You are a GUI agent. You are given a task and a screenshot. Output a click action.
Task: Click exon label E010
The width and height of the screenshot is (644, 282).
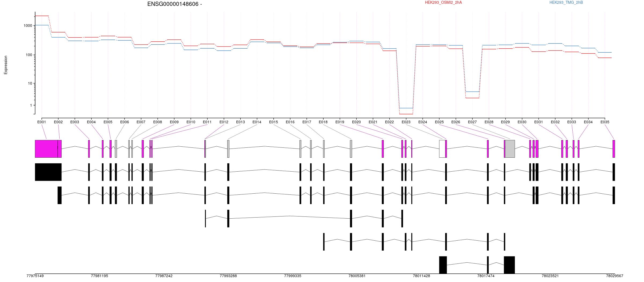(191, 122)
